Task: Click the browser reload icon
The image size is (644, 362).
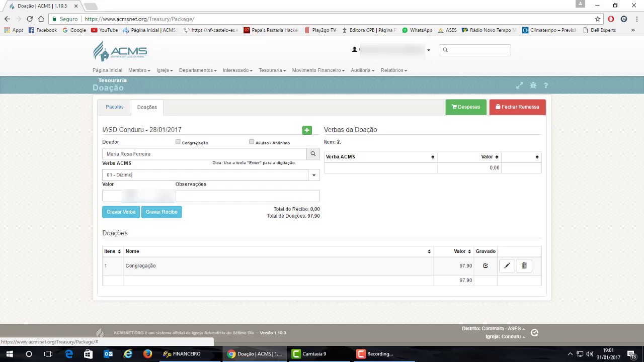Action: coord(30,19)
